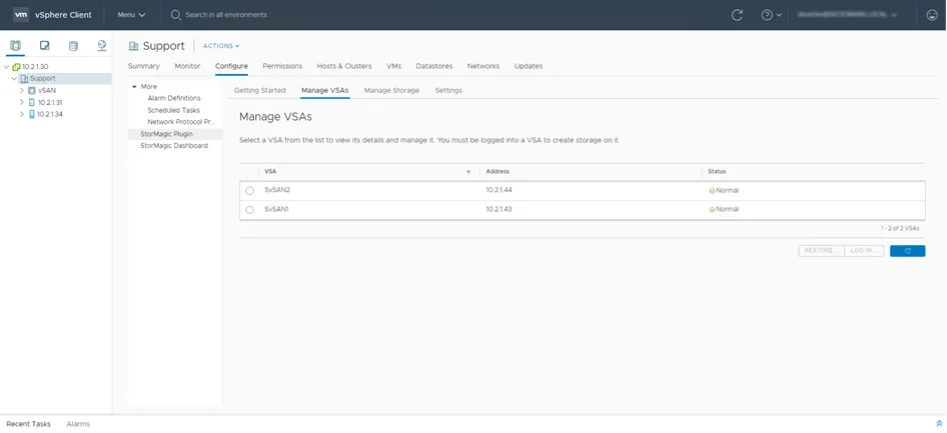Open Storage inventory icon in sidebar
This screenshot has width=947, height=433.
[x=73, y=46]
